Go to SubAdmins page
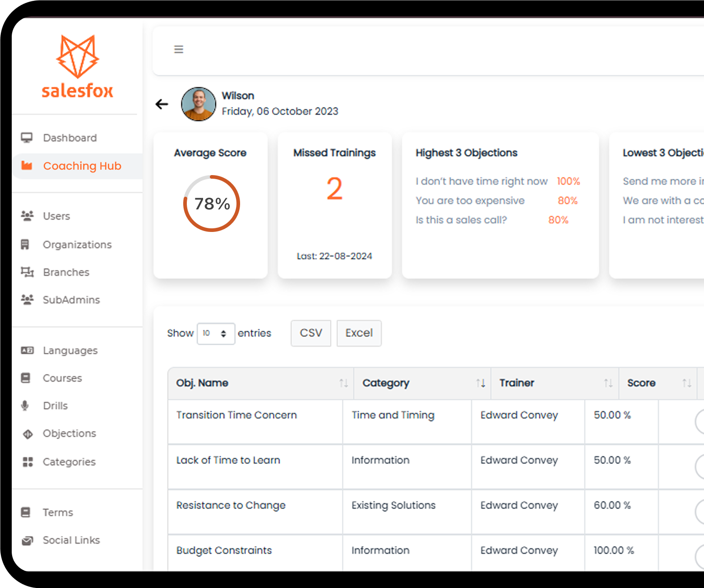Screen dimensions: 704x588 click(71, 300)
